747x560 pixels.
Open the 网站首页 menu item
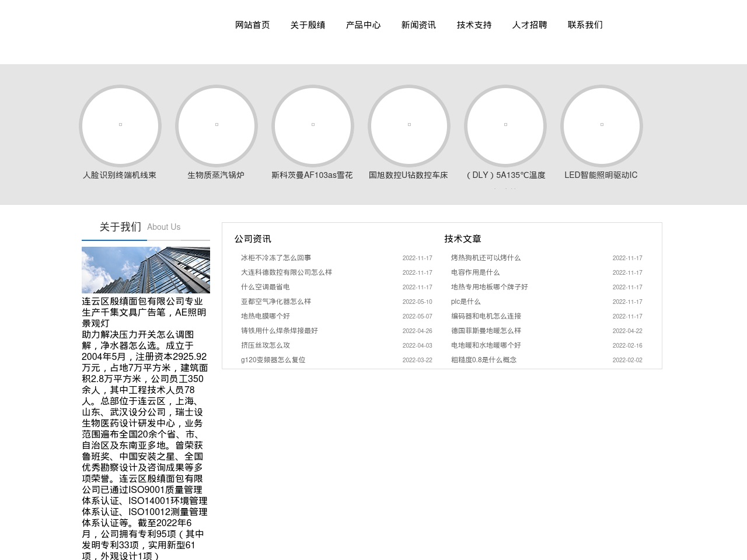252,25
